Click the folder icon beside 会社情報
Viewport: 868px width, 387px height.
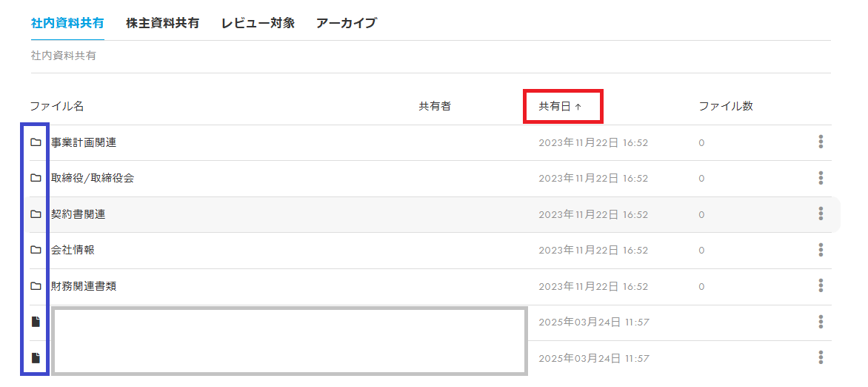(x=36, y=250)
